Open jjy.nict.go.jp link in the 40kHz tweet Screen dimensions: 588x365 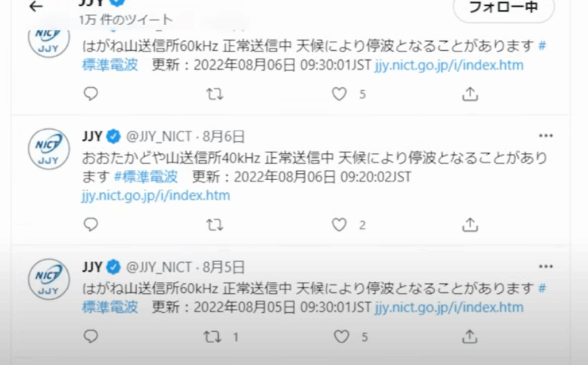tap(156, 196)
